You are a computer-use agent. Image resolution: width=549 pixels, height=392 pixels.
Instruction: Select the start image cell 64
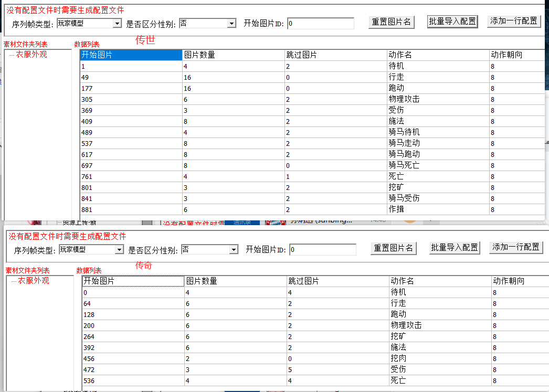coord(133,303)
